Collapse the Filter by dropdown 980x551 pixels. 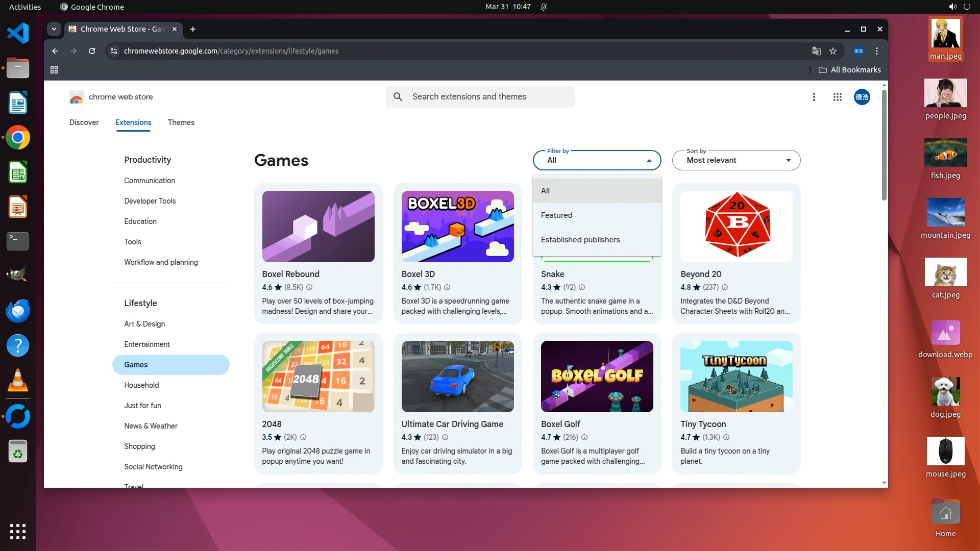tap(597, 160)
